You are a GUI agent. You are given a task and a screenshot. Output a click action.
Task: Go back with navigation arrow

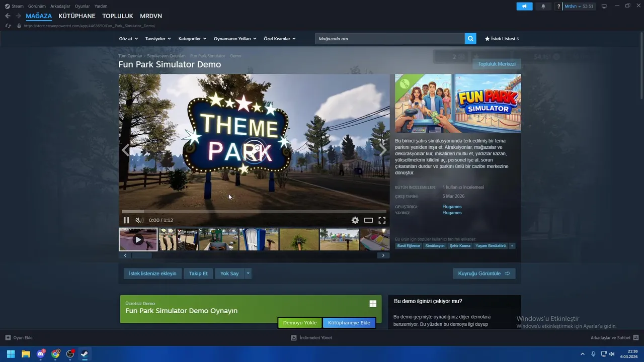coord(8,16)
